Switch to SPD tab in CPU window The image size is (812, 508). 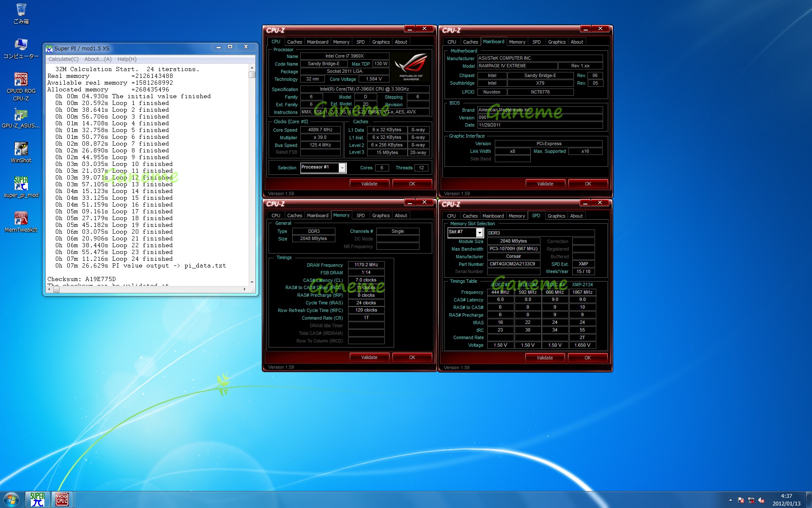360,42
